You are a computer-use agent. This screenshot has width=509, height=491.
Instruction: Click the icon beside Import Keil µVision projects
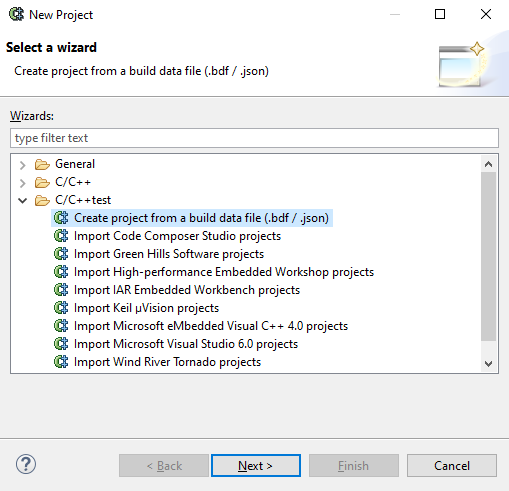coord(61,308)
